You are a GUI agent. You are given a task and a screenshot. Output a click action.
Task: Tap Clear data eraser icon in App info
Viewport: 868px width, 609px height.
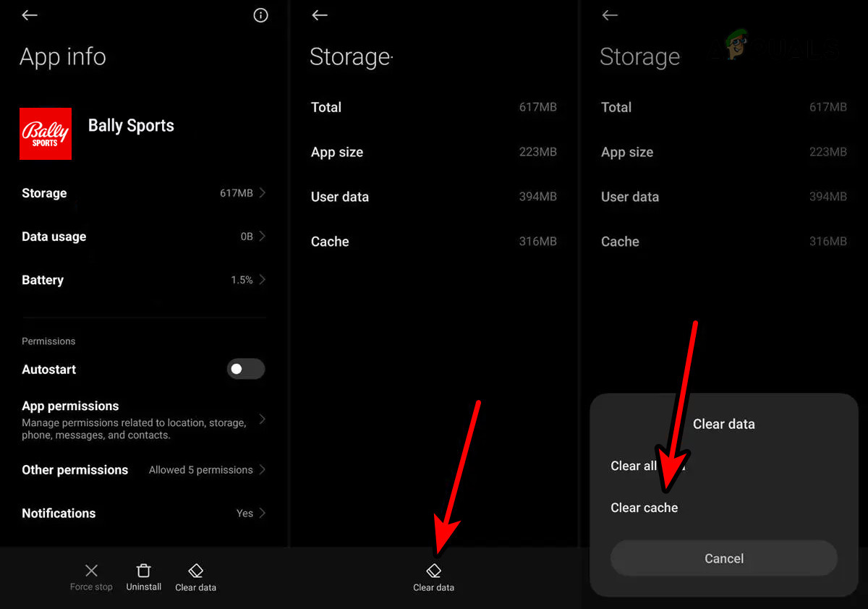pyautogui.click(x=195, y=571)
